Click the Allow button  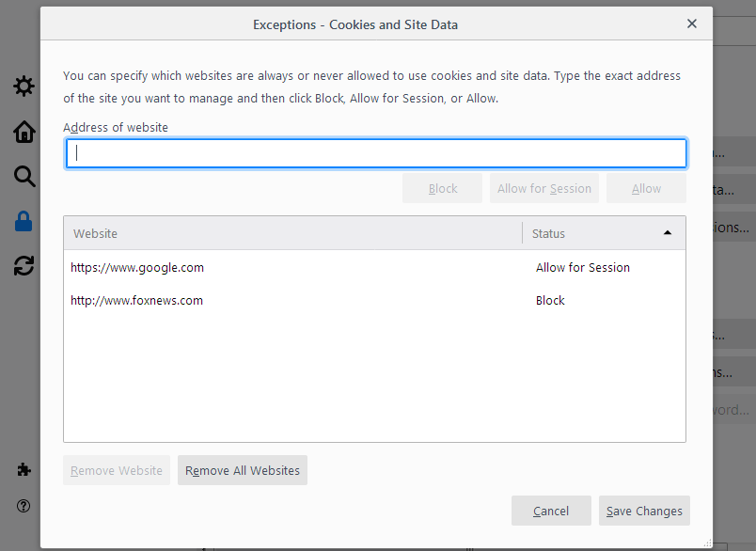(x=646, y=187)
